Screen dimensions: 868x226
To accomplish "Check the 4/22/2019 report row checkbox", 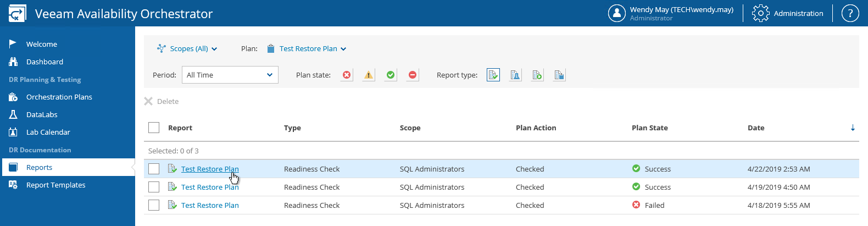I will point(154,169).
